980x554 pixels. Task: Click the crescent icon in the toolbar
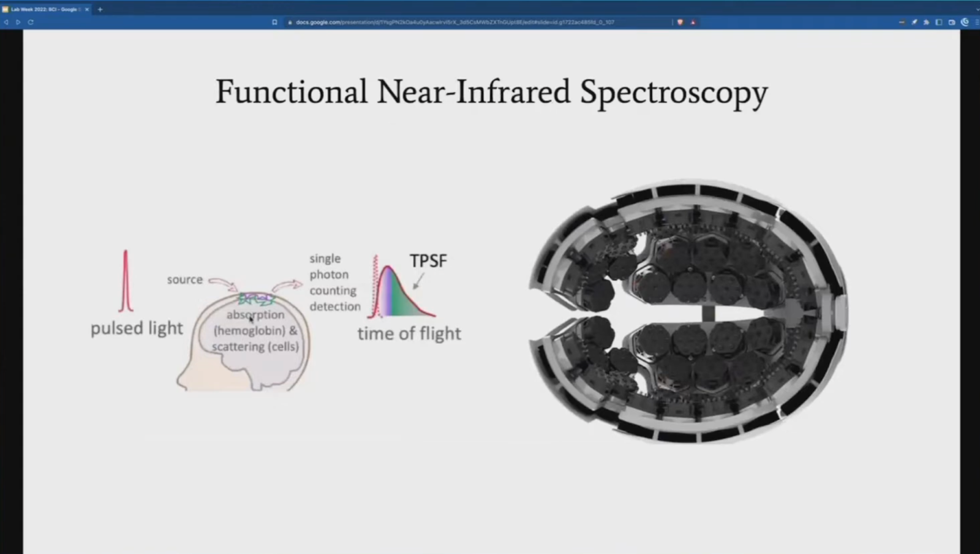(x=965, y=22)
